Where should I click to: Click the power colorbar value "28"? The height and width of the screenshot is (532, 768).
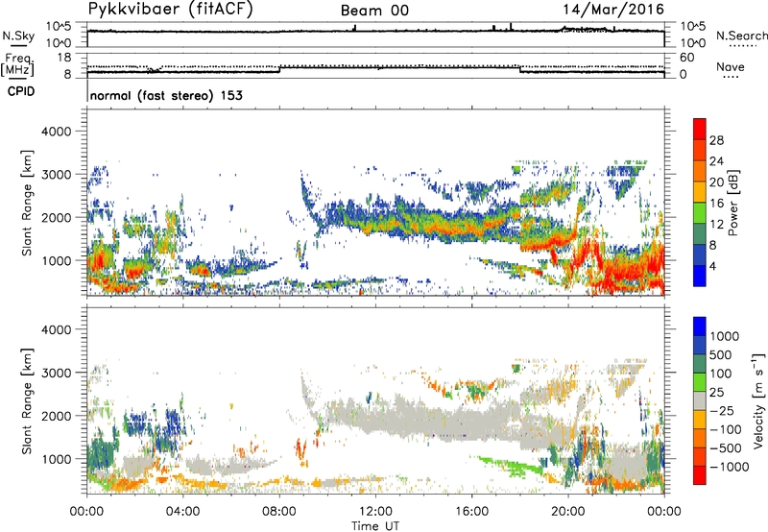pyautogui.click(x=716, y=140)
